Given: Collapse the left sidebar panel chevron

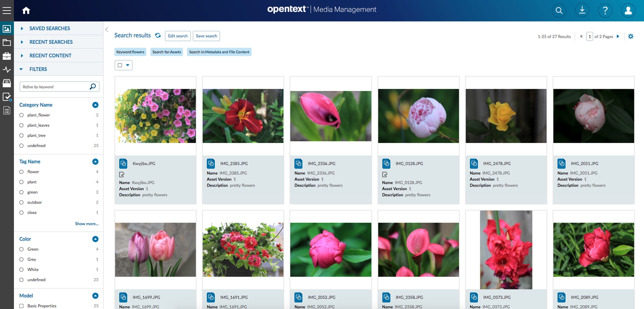Looking at the screenshot, I should pyautogui.click(x=107, y=30).
